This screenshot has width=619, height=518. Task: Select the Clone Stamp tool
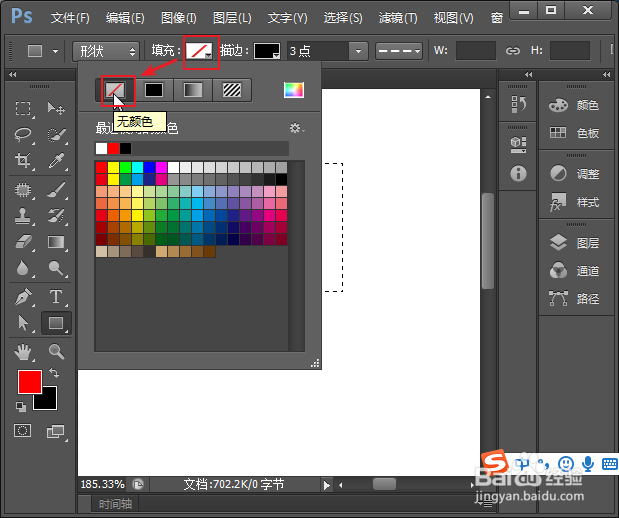23,216
